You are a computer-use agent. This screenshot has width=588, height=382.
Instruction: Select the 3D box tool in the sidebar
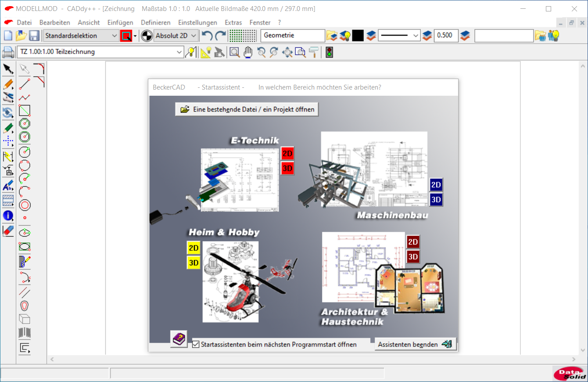tap(25, 319)
